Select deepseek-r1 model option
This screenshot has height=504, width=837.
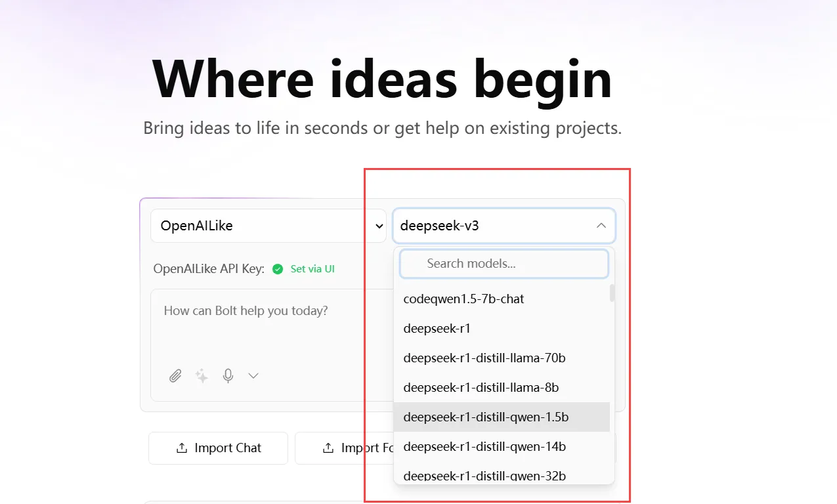[x=502, y=328]
